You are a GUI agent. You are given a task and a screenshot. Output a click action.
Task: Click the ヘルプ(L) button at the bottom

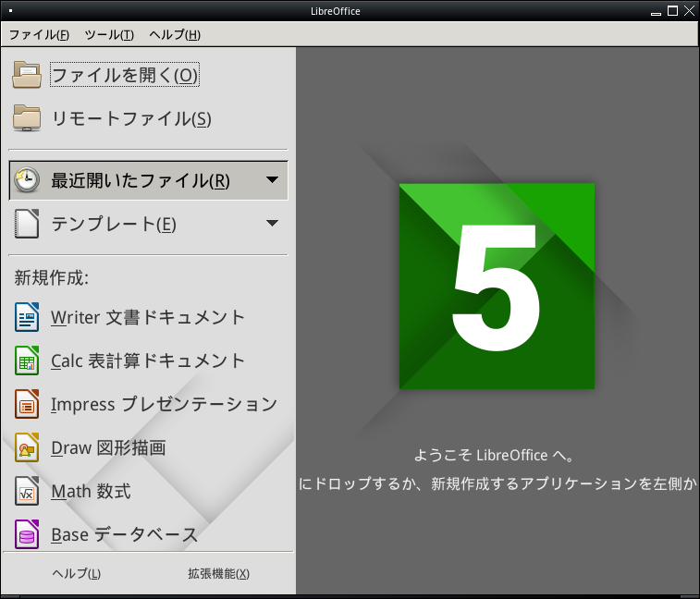[x=77, y=573]
